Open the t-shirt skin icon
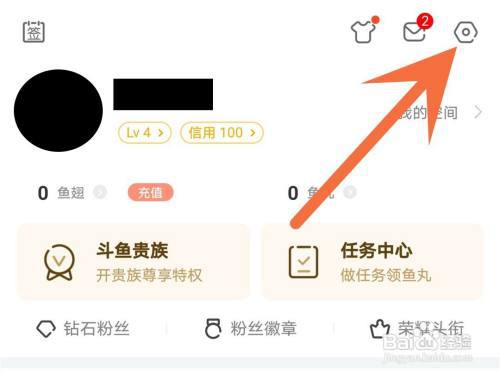Image resolution: width=500 pixels, height=375 pixels. tap(364, 30)
